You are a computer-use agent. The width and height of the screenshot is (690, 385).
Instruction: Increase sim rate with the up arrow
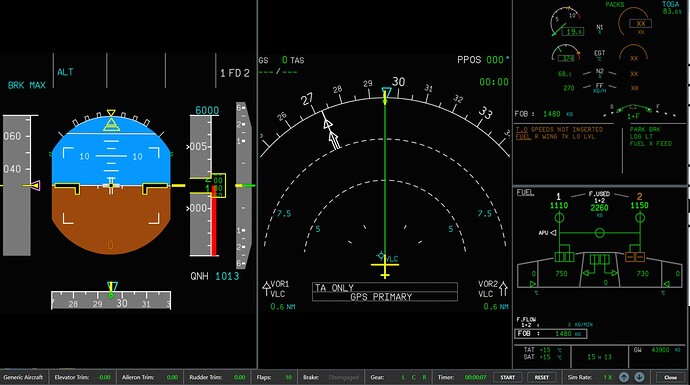pos(624,377)
